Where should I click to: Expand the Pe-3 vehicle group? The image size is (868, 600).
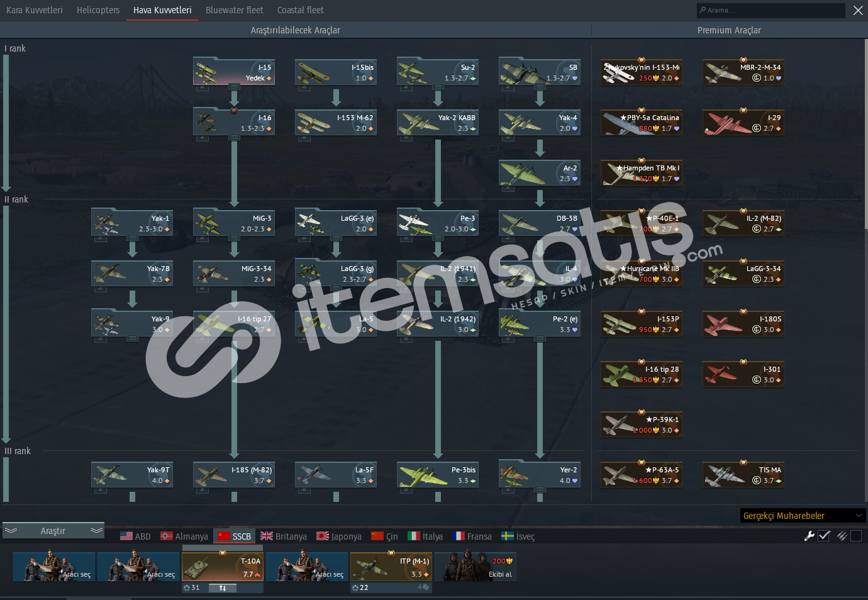(438, 238)
